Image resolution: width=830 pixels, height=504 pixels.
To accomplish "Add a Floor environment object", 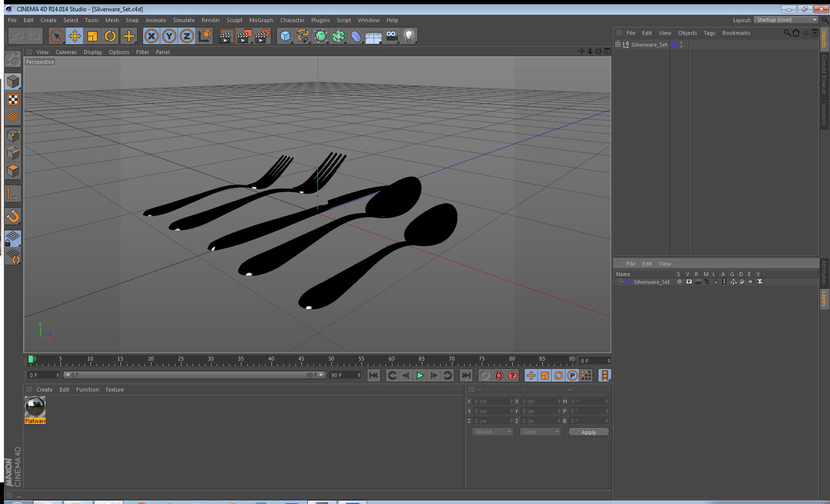I will (374, 36).
